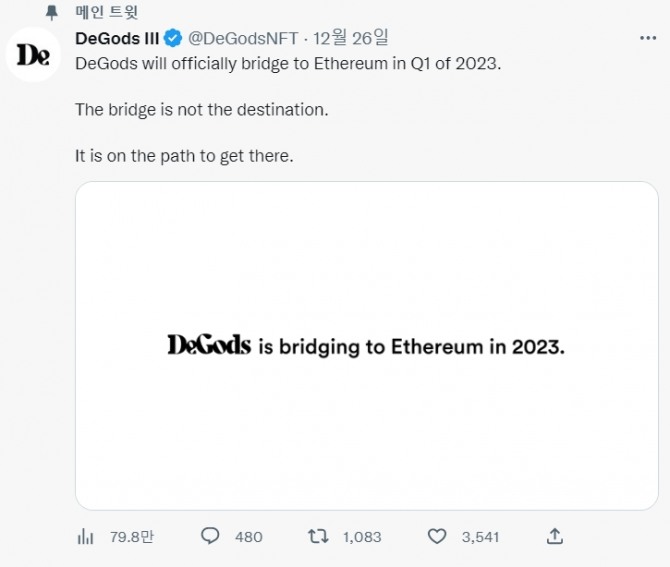Click the 메인 트윗 pinned label
This screenshot has height=567, width=670.
point(108,13)
